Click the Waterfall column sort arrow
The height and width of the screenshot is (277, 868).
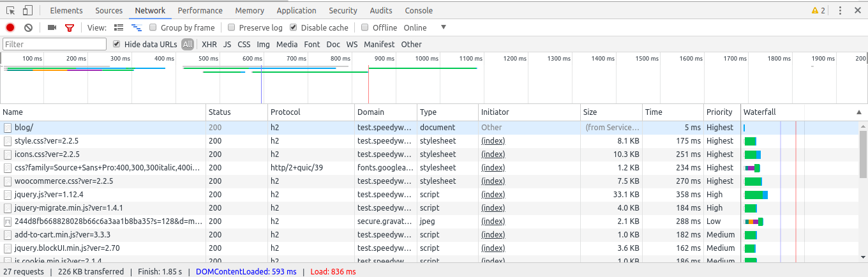pos(858,112)
